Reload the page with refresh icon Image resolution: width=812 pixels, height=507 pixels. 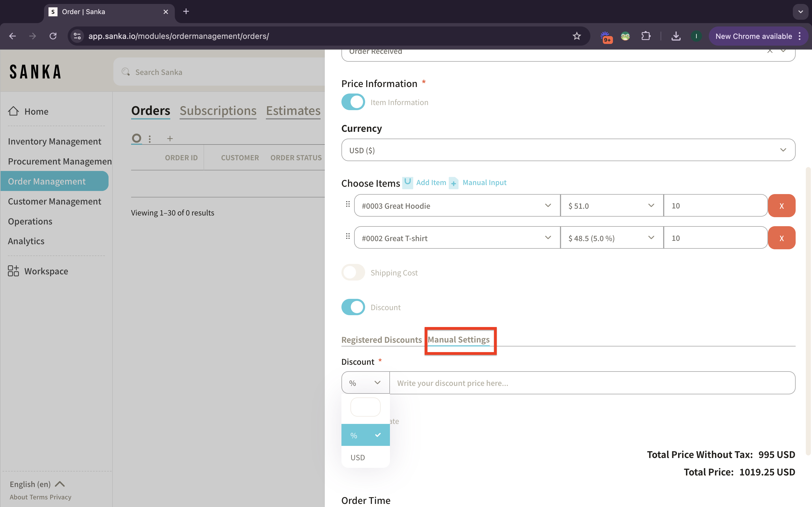pyautogui.click(x=53, y=36)
